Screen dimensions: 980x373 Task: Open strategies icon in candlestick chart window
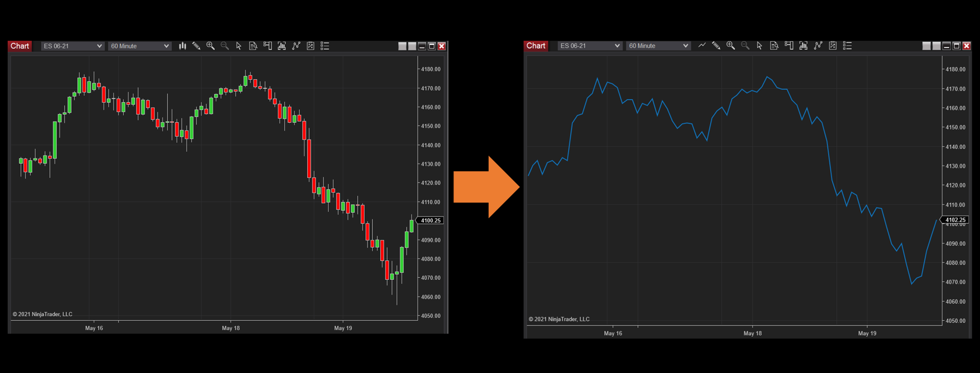310,46
